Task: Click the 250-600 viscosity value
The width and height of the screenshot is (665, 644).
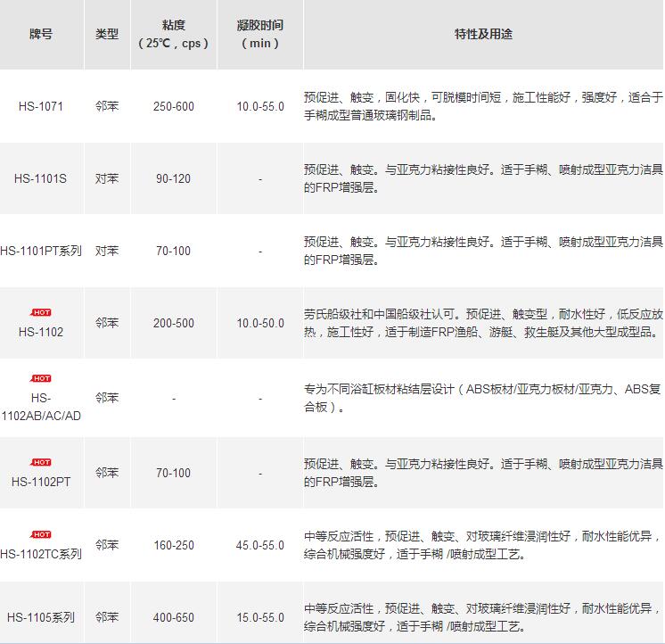Action: [173, 106]
